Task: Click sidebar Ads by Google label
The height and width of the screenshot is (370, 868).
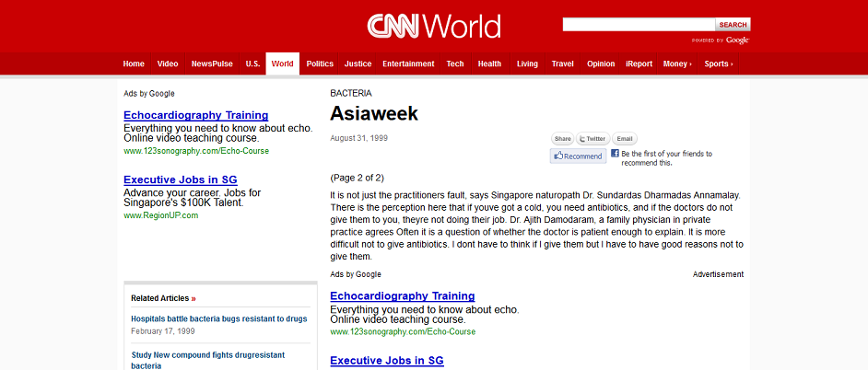Action: tap(149, 94)
